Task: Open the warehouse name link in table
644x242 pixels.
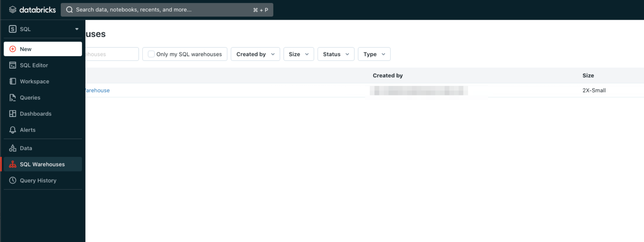Action: point(98,90)
